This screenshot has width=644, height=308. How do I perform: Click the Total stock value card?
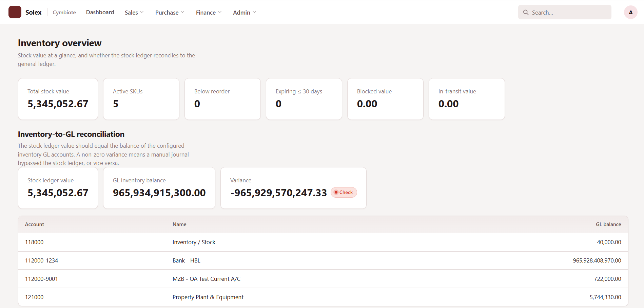point(58,99)
